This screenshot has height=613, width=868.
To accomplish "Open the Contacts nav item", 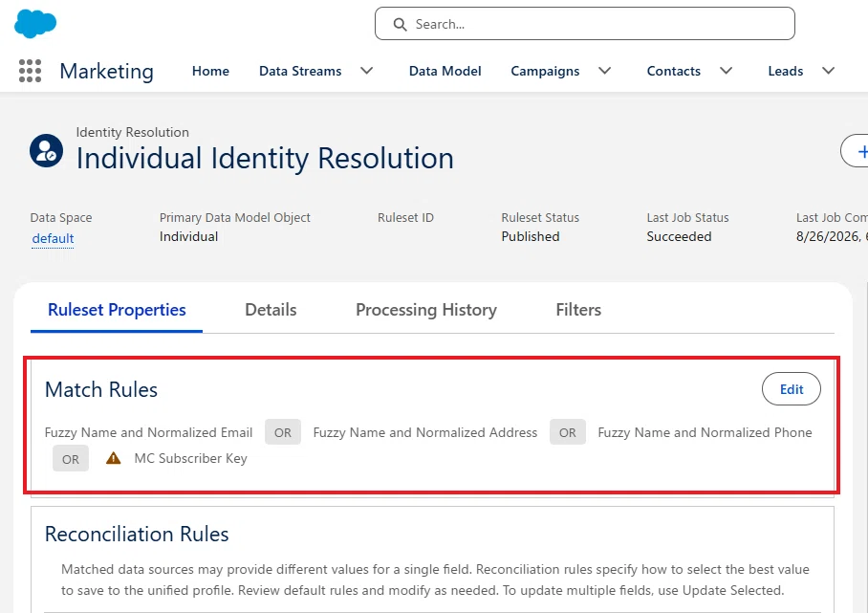I will [674, 71].
